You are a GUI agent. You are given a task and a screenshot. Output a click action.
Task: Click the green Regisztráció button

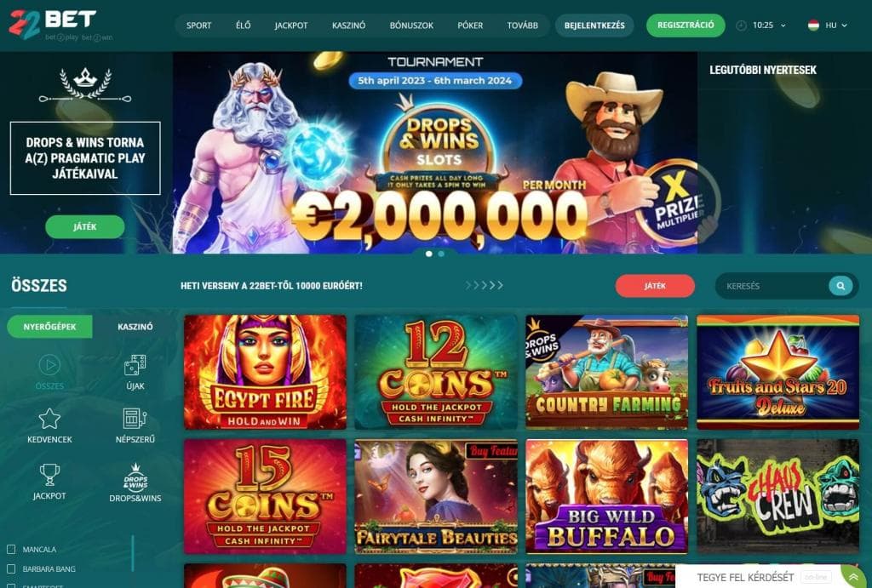(x=686, y=25)
